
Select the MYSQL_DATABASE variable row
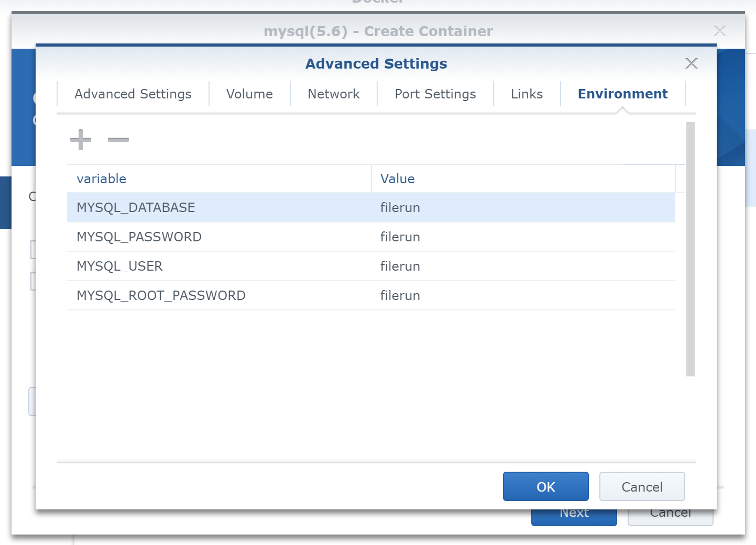[136, 208]
